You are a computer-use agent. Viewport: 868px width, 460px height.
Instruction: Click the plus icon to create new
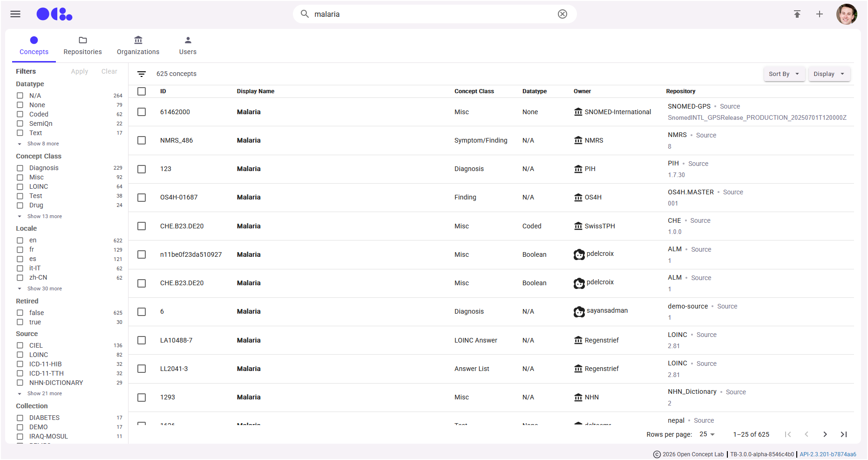819,14
